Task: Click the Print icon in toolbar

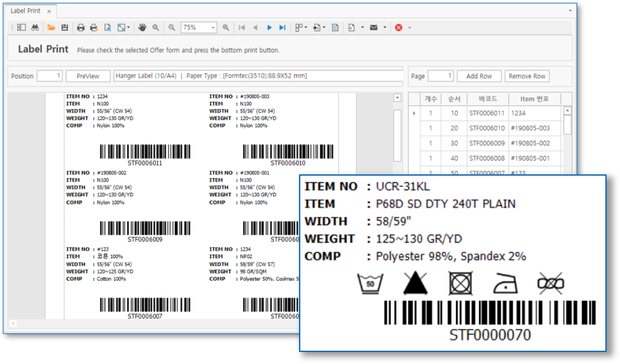Action: tap(81, 28)
